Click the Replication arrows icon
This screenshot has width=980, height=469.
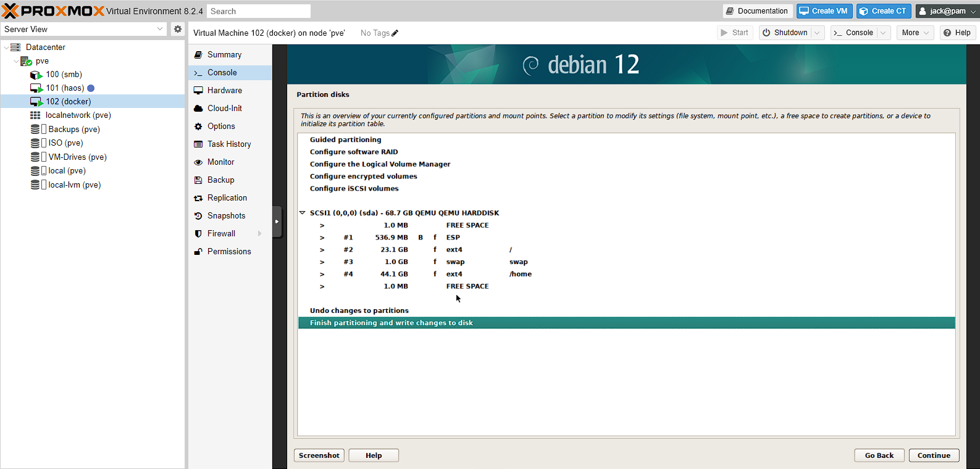point(198,198)
